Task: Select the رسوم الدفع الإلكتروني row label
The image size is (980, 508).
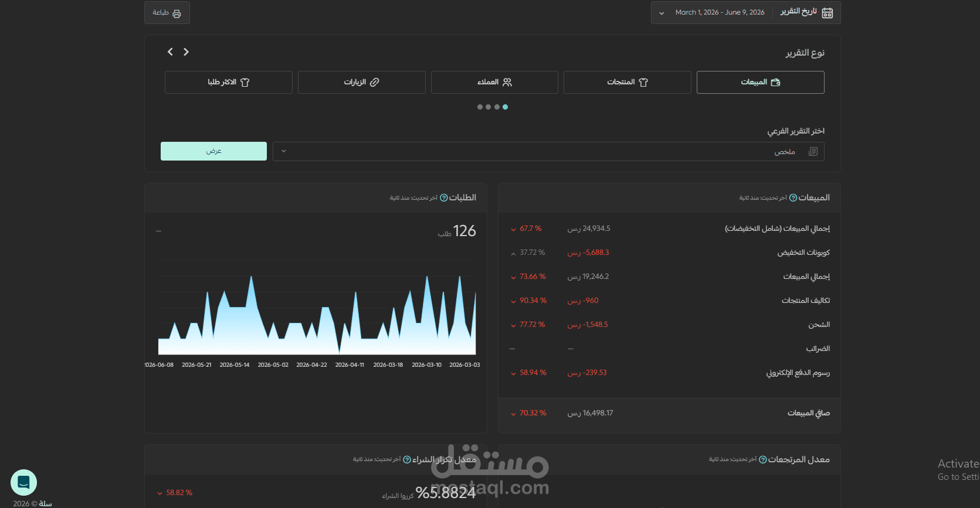Action: [798, 373]
